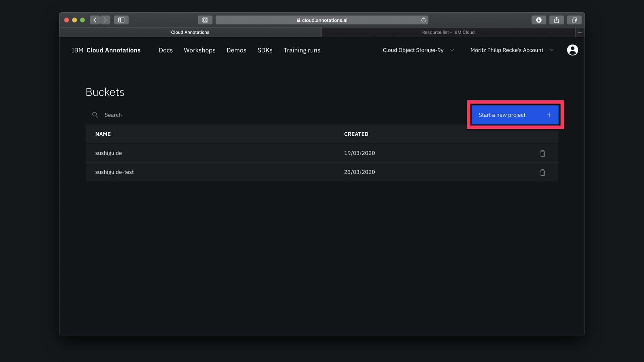Switch to Cloud Annotations tab
Image resolution: width=644 pixels, height=362 pixels.
coord(190,33)
